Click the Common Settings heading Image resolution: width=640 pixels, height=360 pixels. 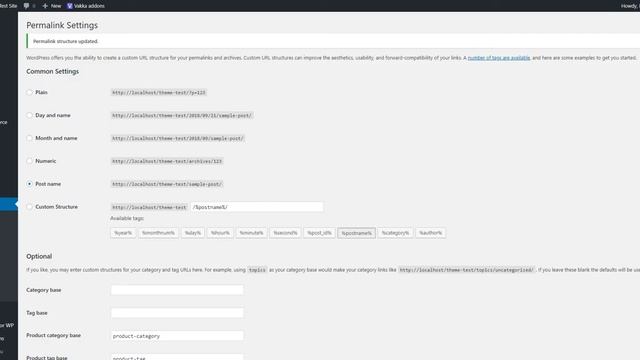pos(53,71)
